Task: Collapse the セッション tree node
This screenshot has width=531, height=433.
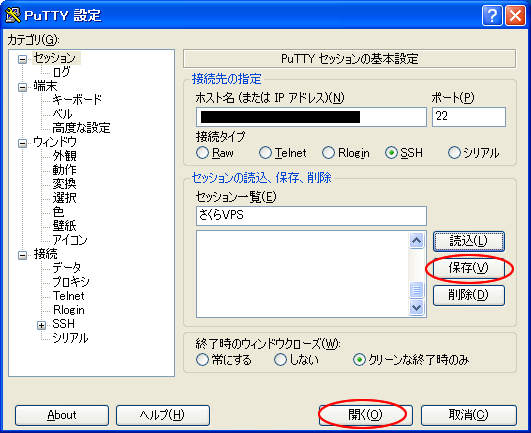Action: (22, 60)
